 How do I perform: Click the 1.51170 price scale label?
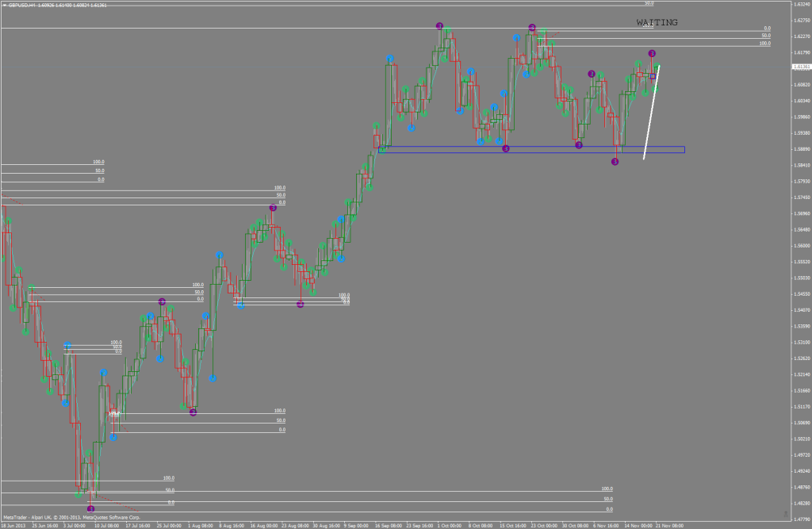coord(801,407)
